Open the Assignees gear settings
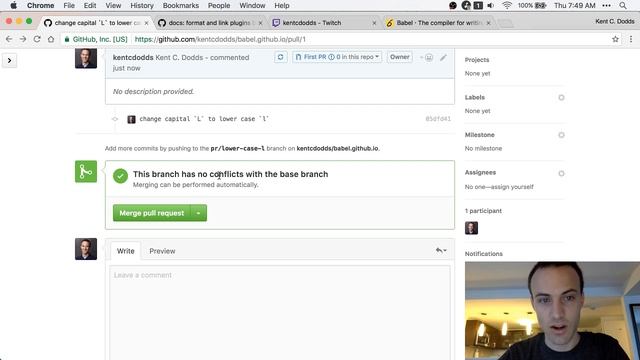This screenshot has height=360, width=640. (561, 173)
